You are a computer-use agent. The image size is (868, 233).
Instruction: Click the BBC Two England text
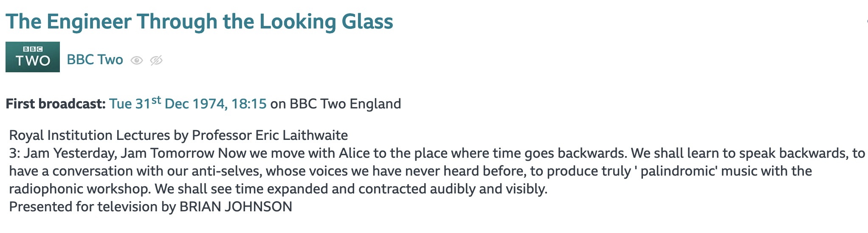tap(345, 104)
